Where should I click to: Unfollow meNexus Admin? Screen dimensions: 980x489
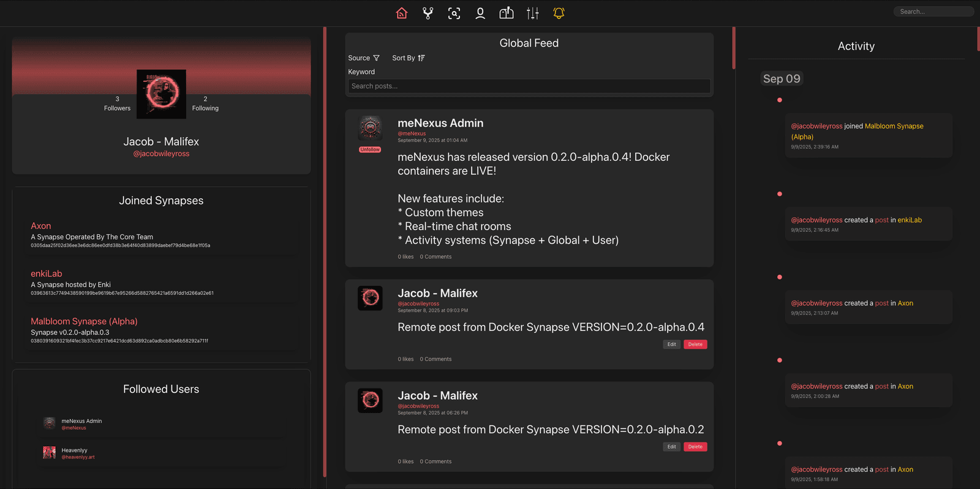pyautogui.click(x=370, y=149)
